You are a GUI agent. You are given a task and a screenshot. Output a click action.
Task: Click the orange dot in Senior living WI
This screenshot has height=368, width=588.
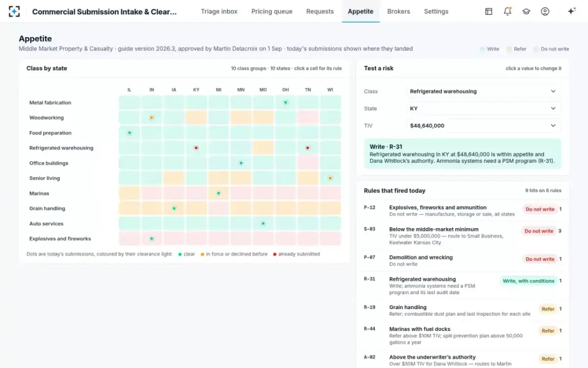[x=330, y=178]
